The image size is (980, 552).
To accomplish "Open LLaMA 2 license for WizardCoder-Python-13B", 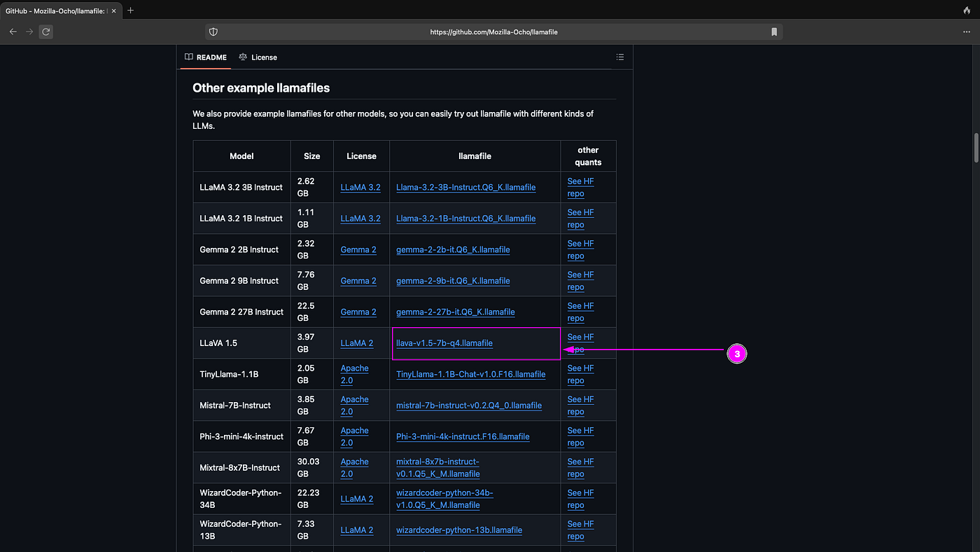I will [357, 530].
